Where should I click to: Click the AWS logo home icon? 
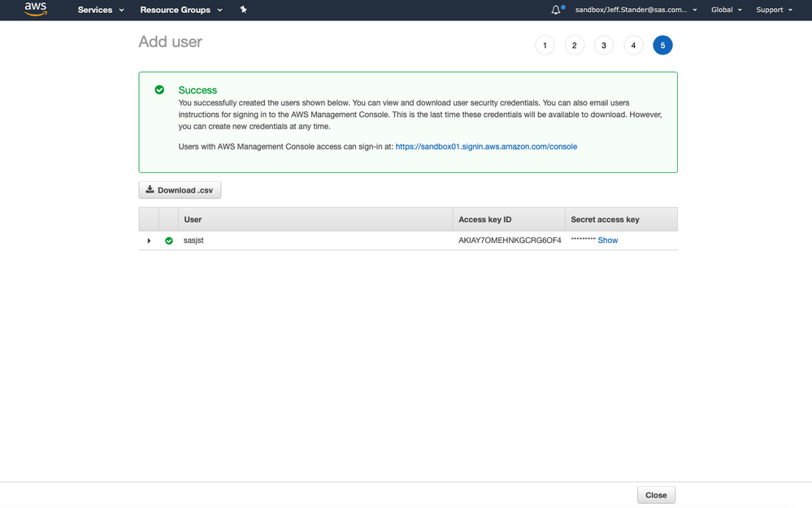point(35,10)
